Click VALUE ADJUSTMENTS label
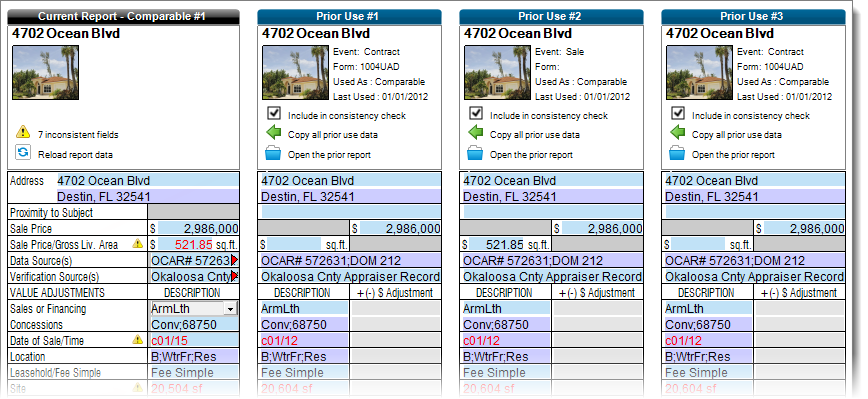 (58, 293)
